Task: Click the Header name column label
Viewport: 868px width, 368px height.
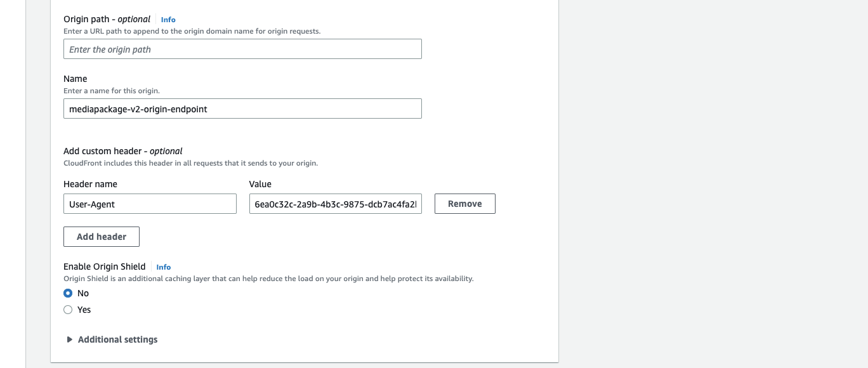Action: [x=89, y=184]
